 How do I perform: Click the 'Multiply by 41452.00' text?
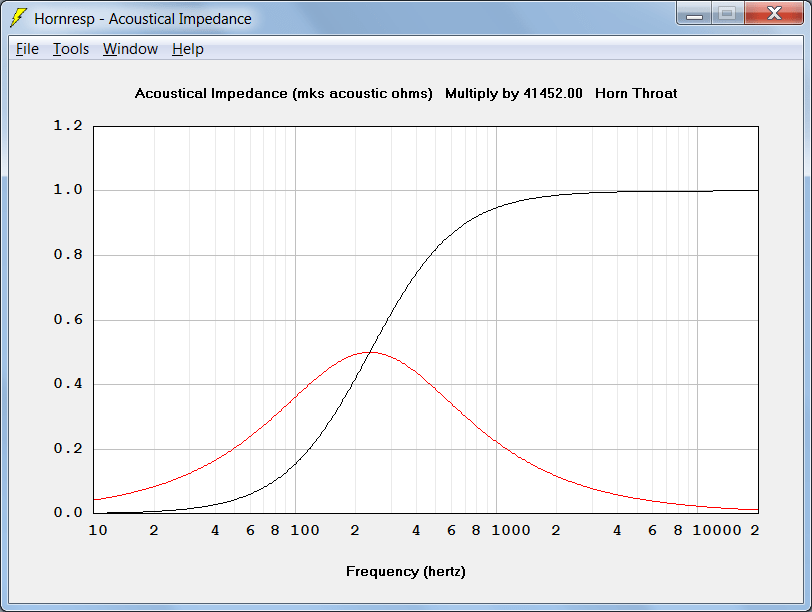[x=514, y=94]
